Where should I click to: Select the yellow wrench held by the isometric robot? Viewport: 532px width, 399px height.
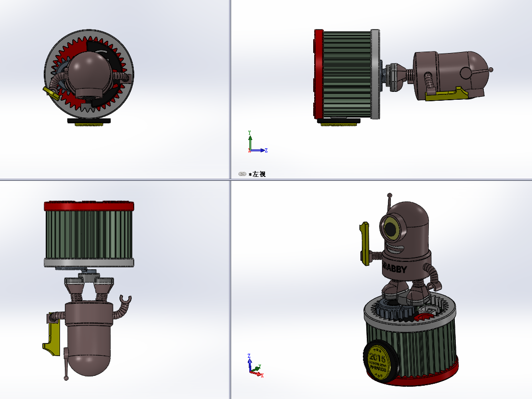tap(364, 243)
